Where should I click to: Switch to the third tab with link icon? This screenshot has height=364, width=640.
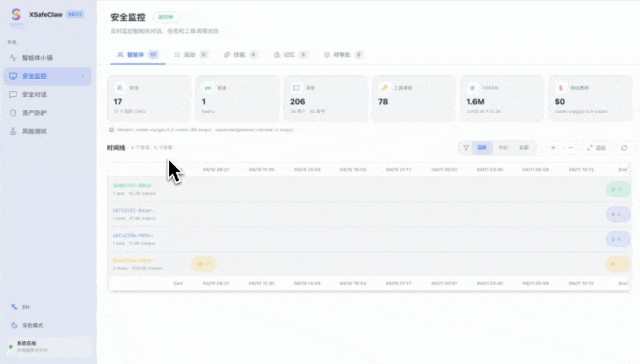(x=241, y=55)
